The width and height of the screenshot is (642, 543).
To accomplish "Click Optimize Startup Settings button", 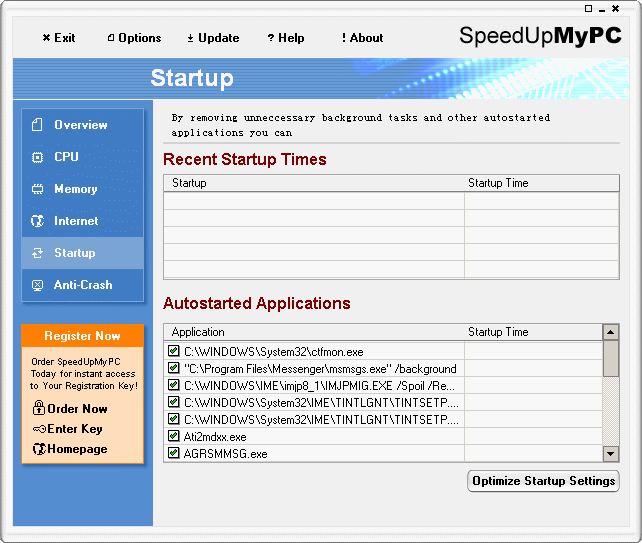I will pyautogui.click(x=543, y=481).
